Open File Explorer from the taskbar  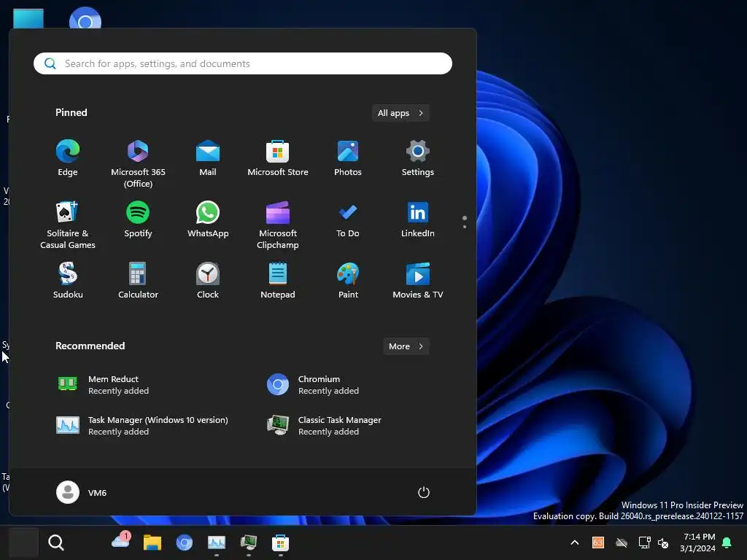click(152, 542)
